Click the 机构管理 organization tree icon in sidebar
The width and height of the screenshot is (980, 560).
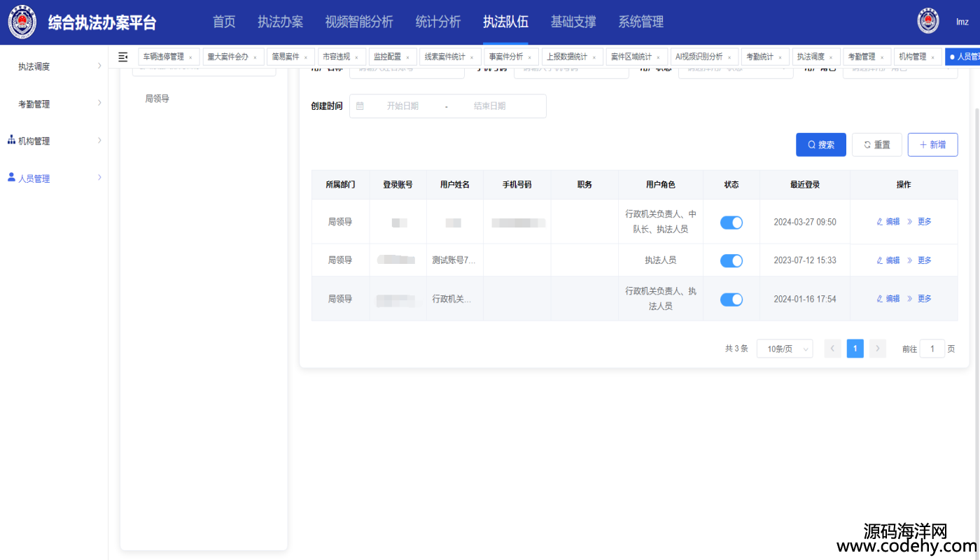(x=11, y=140)
